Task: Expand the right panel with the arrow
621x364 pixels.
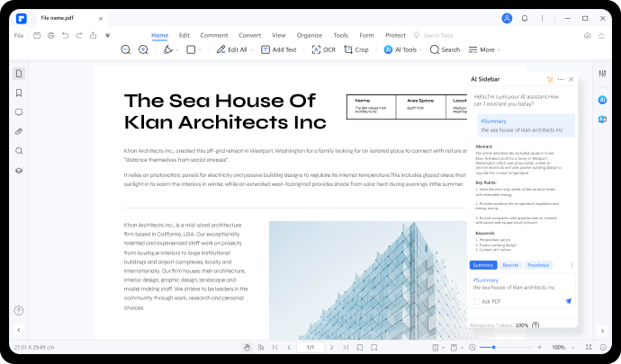Action: [x=602, y=331]
